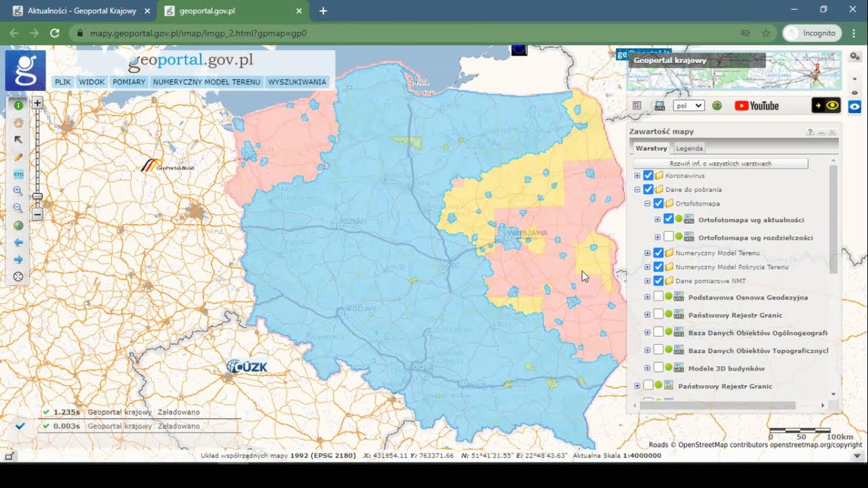The image size is (868, 488).
Task: Select the hand pan tool
Action: [x=18, y=123]
